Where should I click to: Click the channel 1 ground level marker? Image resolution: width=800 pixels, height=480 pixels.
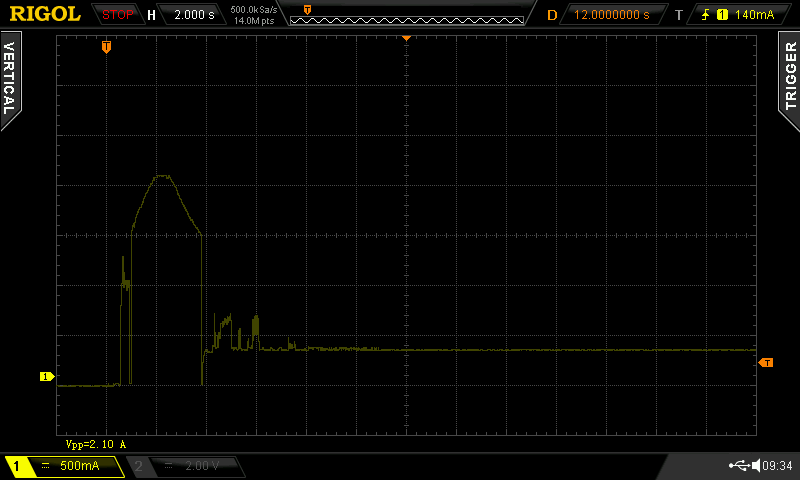click(x=47, y=376)
